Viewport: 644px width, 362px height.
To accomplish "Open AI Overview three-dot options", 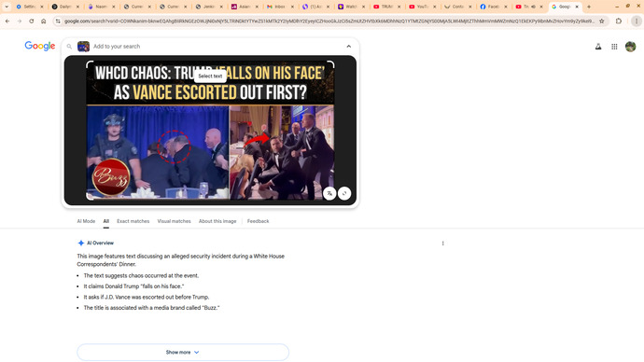I will (x=442, y=244).
